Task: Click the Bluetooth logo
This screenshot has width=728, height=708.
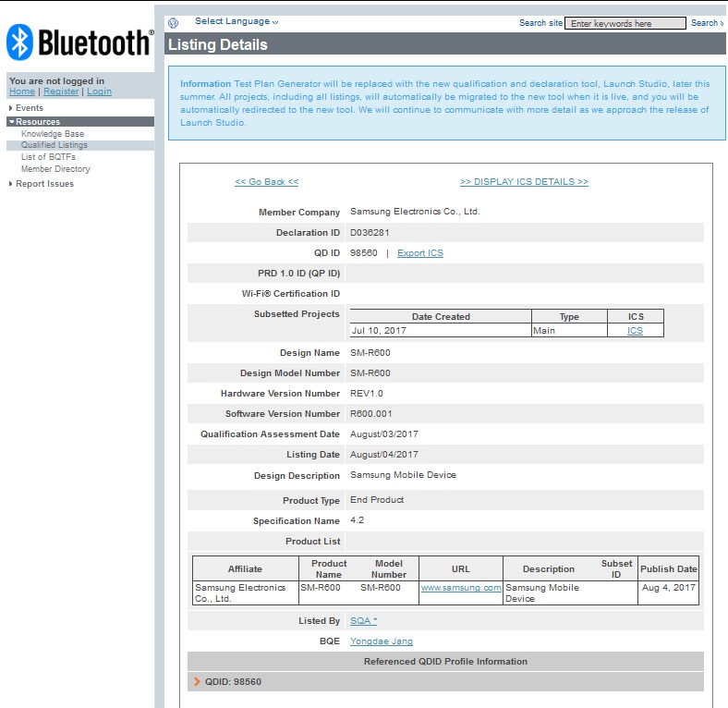Action: (x=79, y=43)
